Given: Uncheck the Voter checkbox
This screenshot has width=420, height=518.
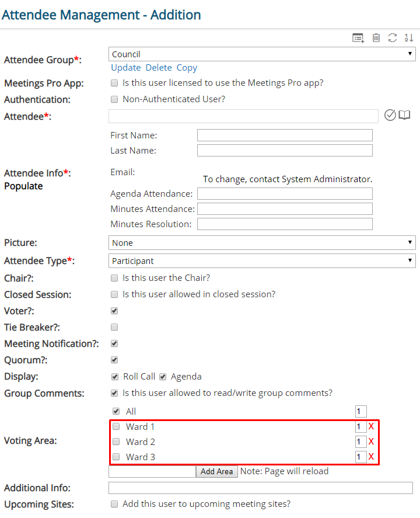Looking at the screenshot, I should click(114, 311).
